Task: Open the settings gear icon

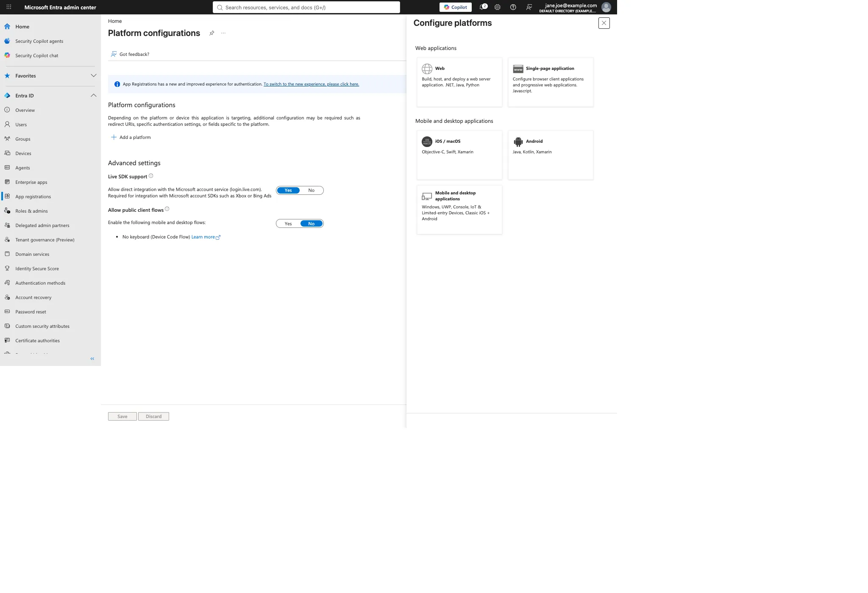Action: click(x=498, y=7)
